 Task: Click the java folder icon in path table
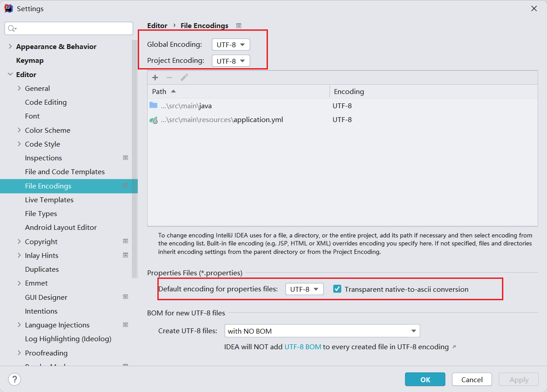153,105
